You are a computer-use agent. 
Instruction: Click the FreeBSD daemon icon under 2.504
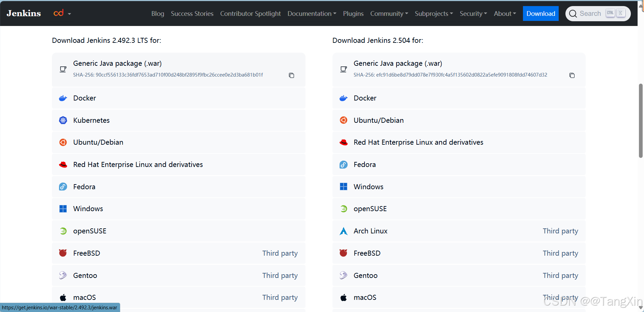click(344, 253)
